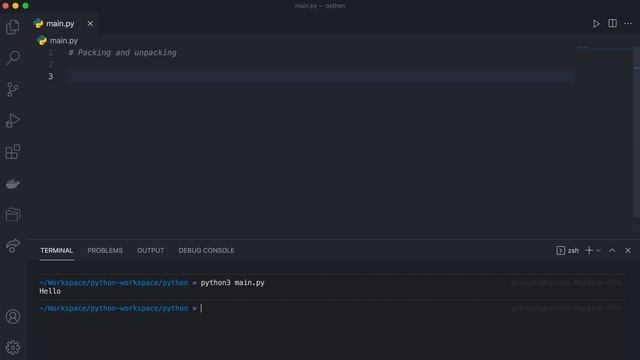Image resolution: width=640 pixels, height=360 pixels.
Task: Switch to the TERMINAL panel tab
Action: click(57, 251)
